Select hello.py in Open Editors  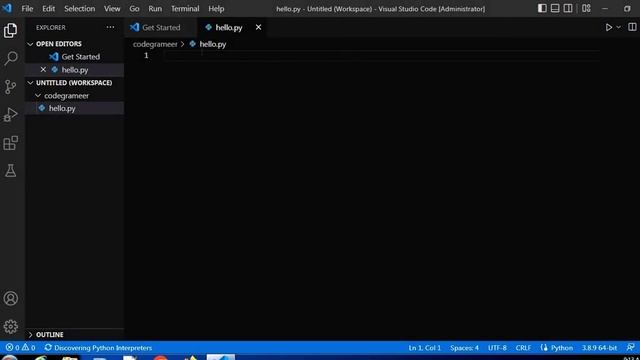[75, 70]
